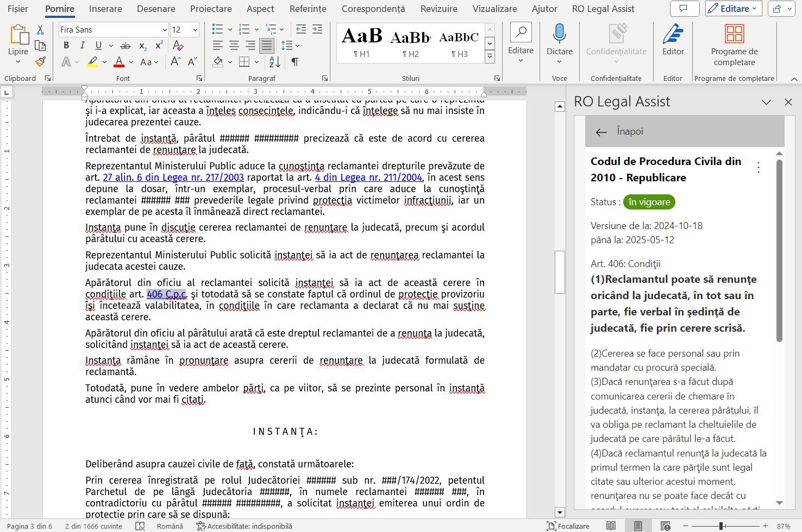Open link 4 din Legea nr. 211/2004
802x532 pixels.
click(x=368, y=178)
